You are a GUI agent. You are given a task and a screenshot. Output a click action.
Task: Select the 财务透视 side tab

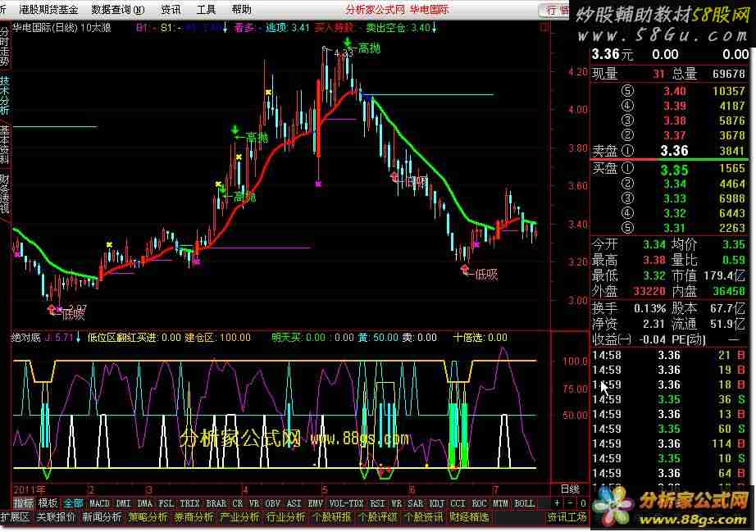(4, 194)
